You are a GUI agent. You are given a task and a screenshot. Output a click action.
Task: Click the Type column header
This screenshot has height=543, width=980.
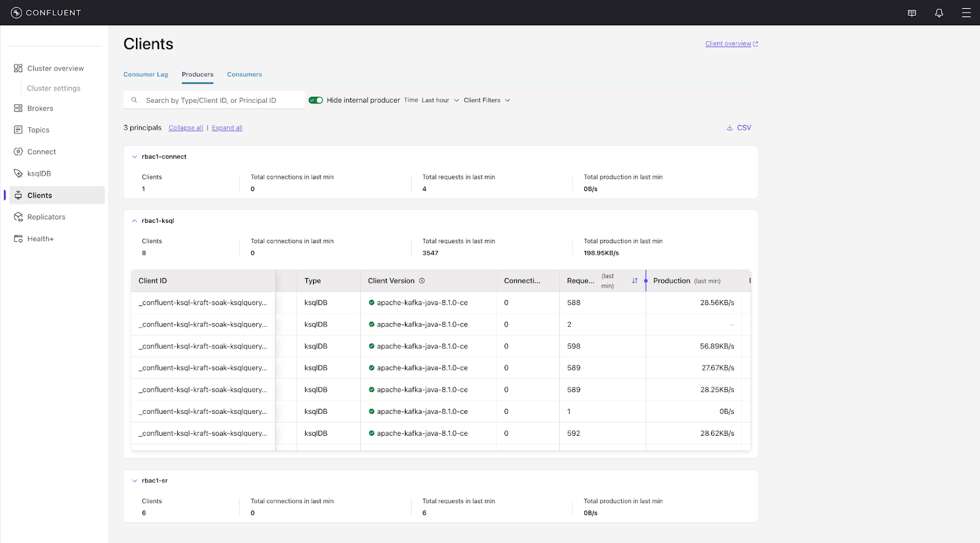pyautogui.click(x=328, y=281)
